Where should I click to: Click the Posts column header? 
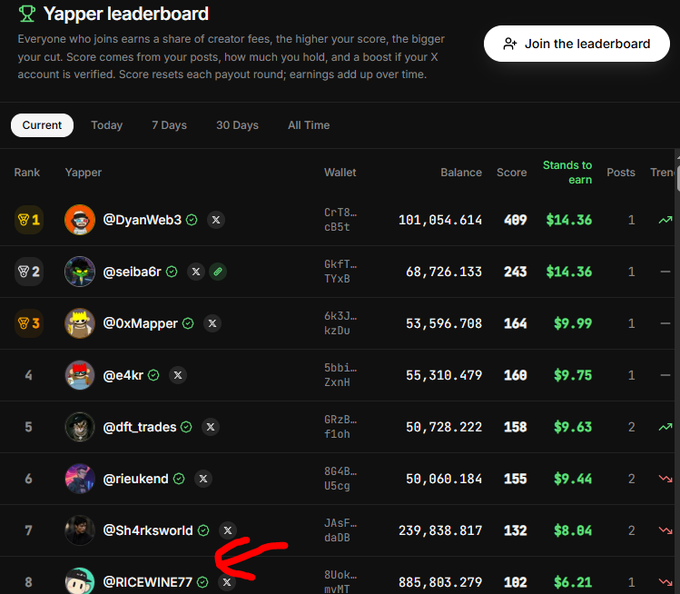pyautogui.click(x=621, y=173)
